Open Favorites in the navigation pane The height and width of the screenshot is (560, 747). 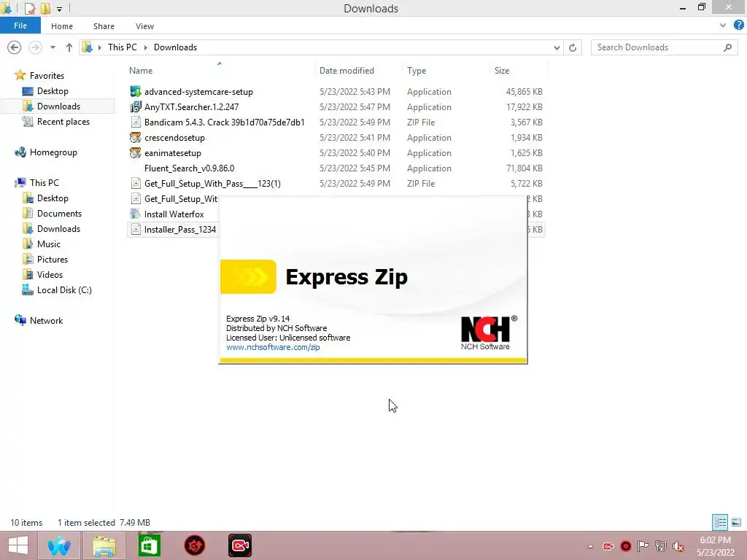[x=46, y=76]
